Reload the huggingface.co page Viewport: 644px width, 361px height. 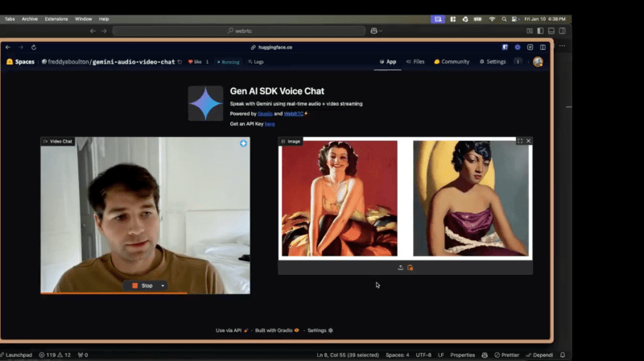click(x=34, y=48)
